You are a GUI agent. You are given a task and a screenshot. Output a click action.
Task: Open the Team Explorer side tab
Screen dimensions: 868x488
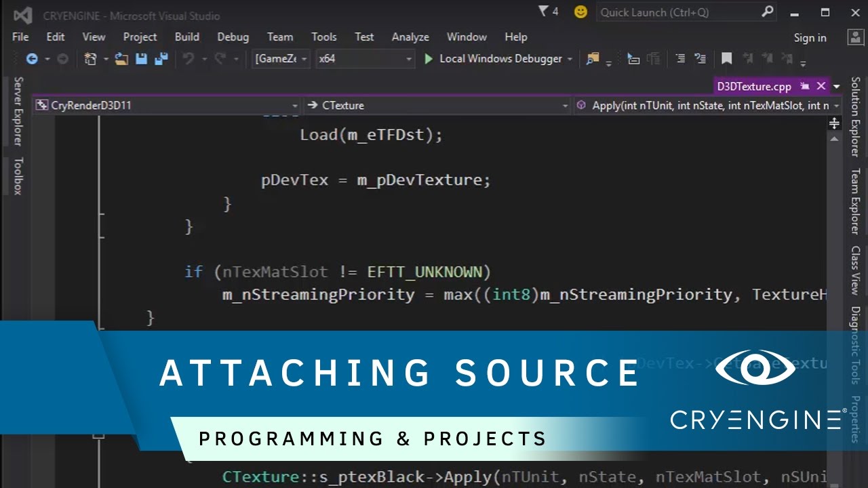point(855,201)
